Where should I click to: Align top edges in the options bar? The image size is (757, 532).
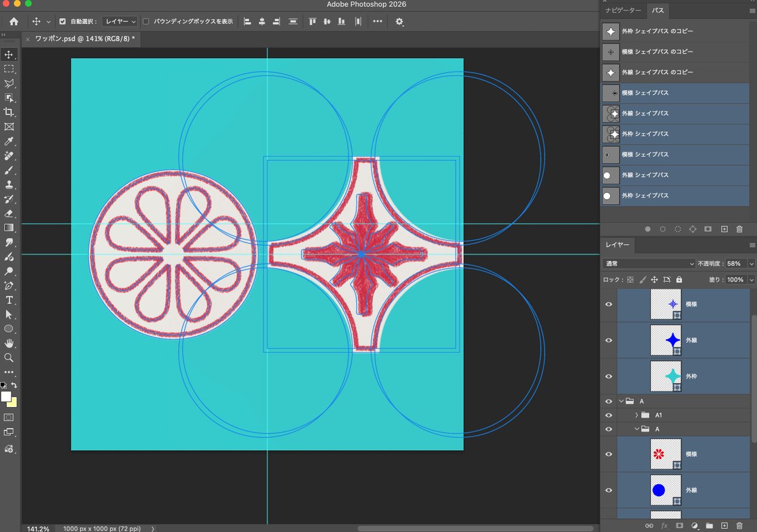tap(312, 21)
